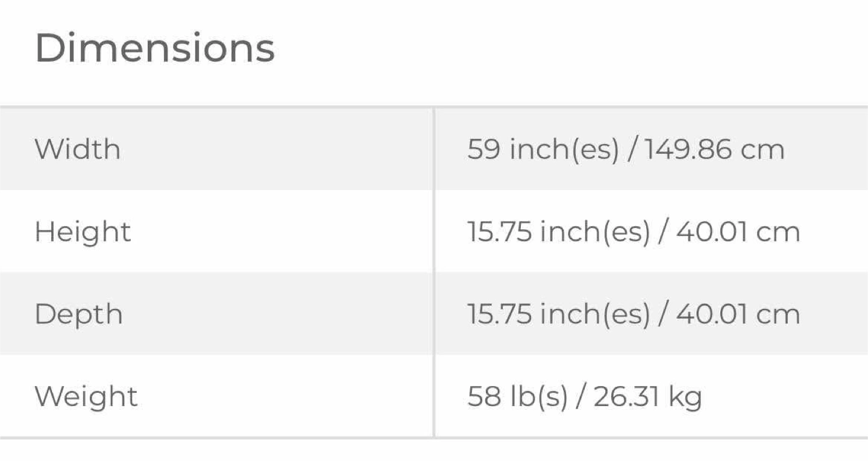Select the 59 inch(es) / 149.86 cm value

626,150
